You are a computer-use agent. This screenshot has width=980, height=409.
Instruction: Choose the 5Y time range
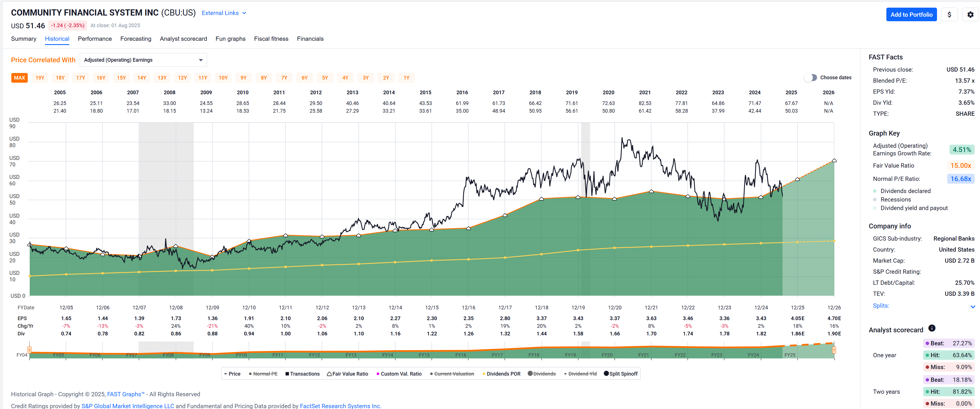pos(325,78)
